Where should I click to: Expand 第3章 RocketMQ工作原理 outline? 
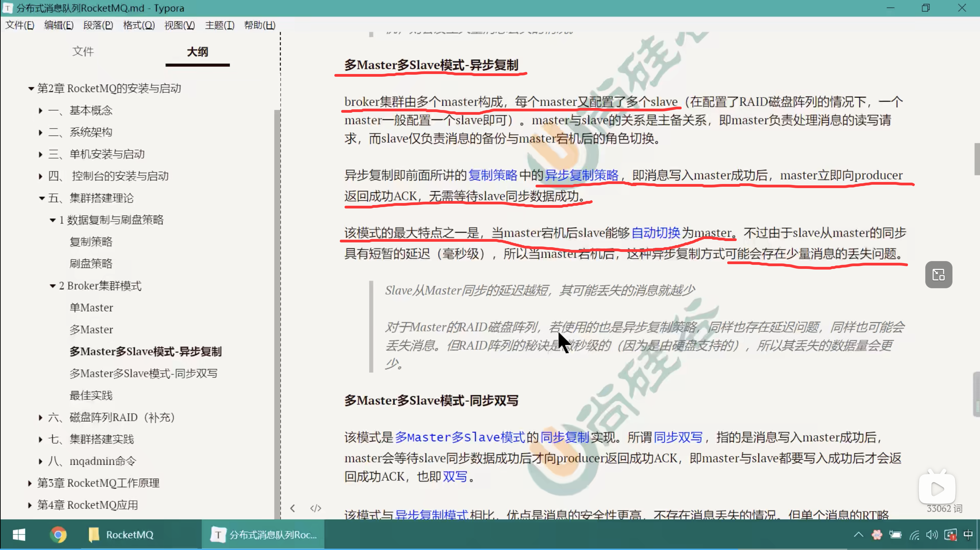tap(30, 483)
